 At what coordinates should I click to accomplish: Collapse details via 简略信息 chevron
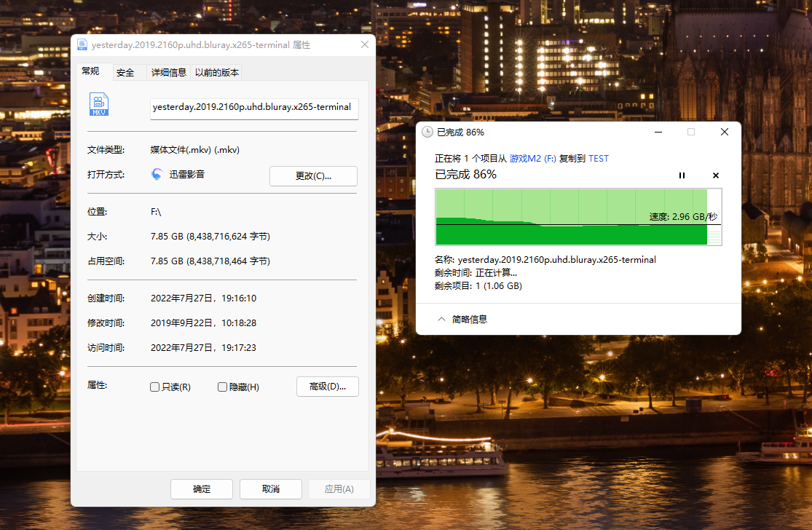pyautogui.click(x=441, y=320)
